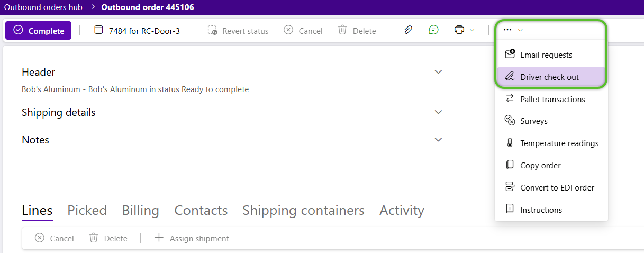644x253 pixels.
Task: Expand the Header section chevron
Action: click(438, 71)
